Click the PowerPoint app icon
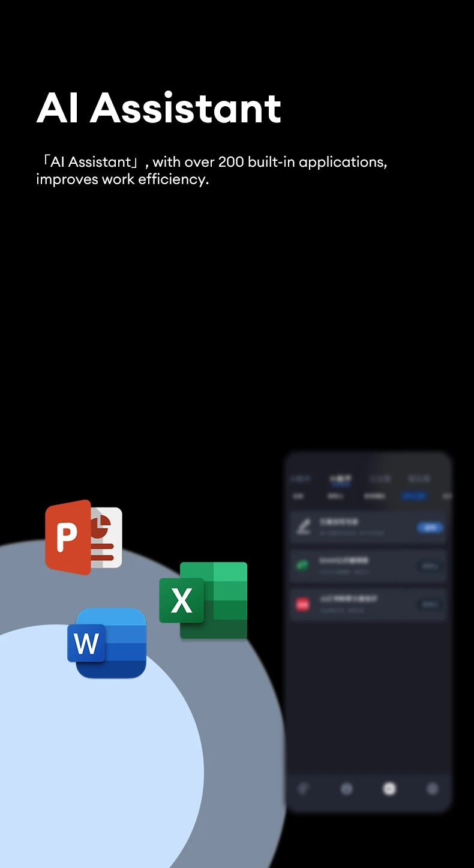This screenshot has width=474, height=868. pos(83,537)
